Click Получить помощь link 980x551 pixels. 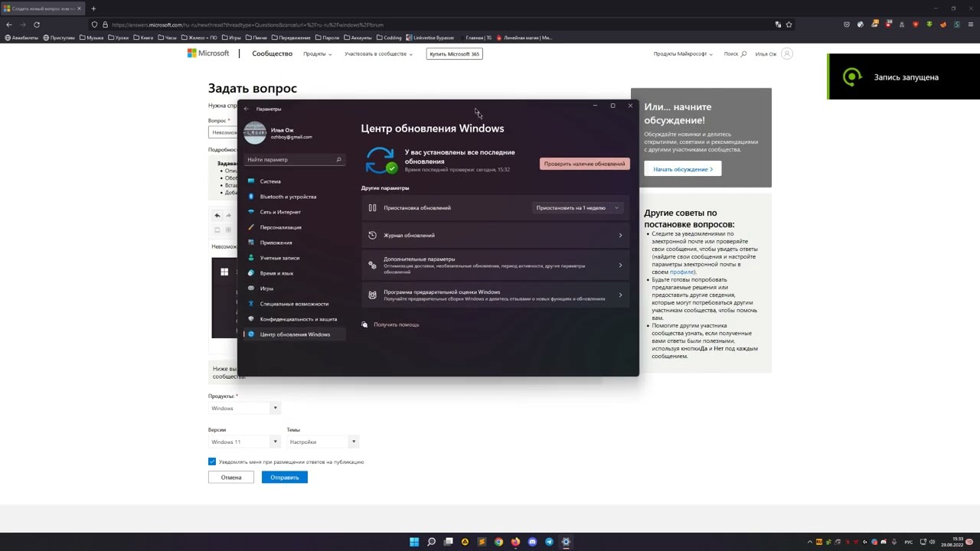[x=396, y=324]
